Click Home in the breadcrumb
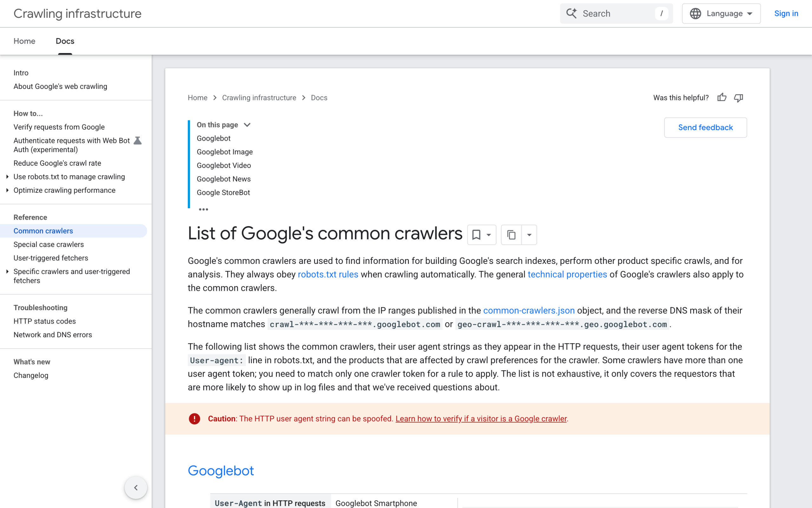 [x=198, y=97]
